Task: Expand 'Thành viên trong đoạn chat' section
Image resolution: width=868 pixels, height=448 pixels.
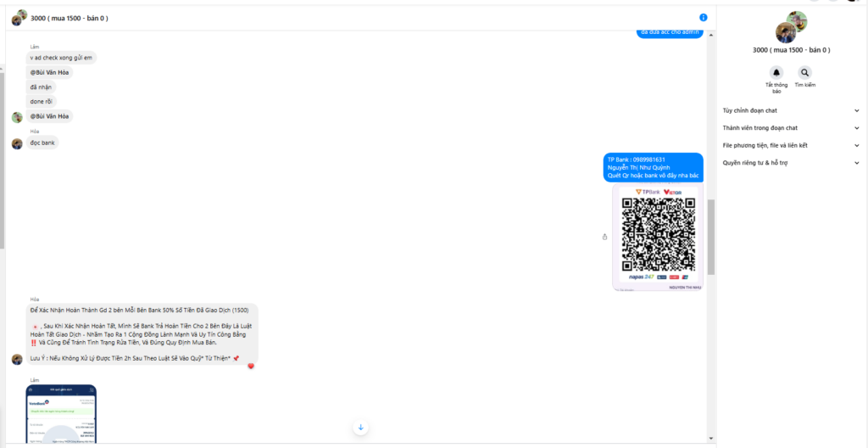Action: (788, 128)
